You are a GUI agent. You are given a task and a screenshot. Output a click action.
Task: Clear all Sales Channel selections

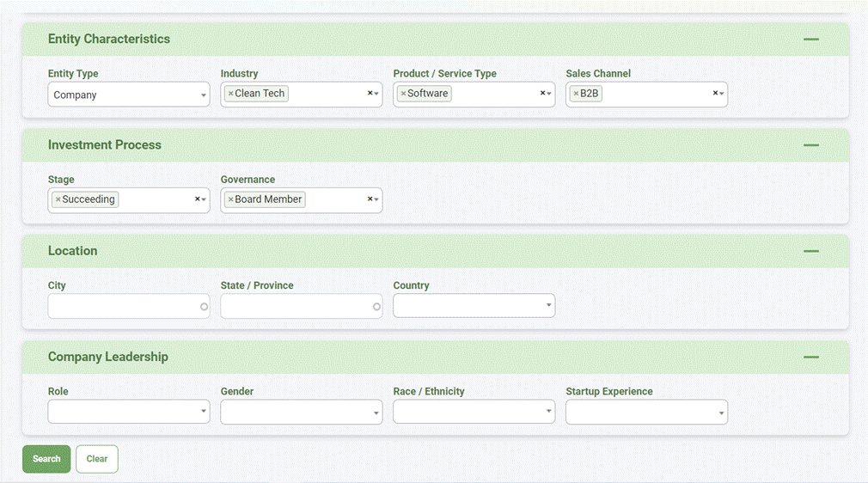(x=715, y=93)
